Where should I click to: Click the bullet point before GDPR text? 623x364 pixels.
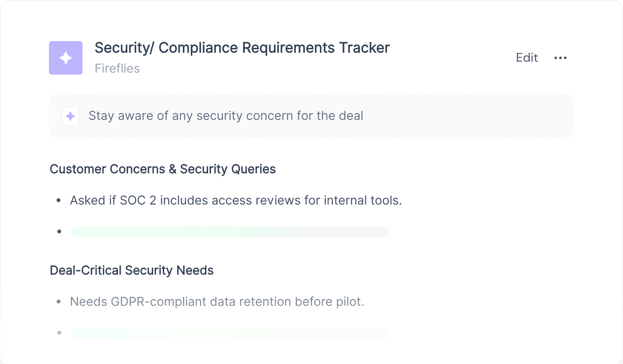[x=59, y=302]
